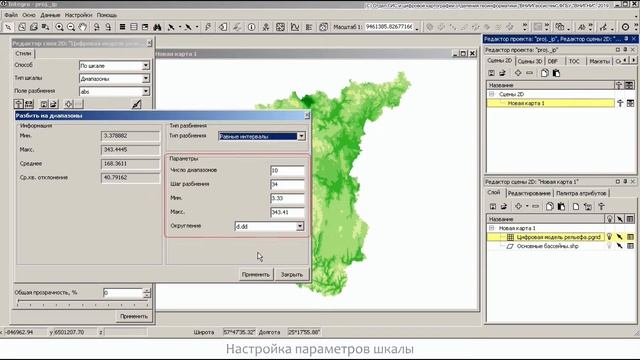
Task: Open the Округление dropdown
Action: (x=300, y=226)
